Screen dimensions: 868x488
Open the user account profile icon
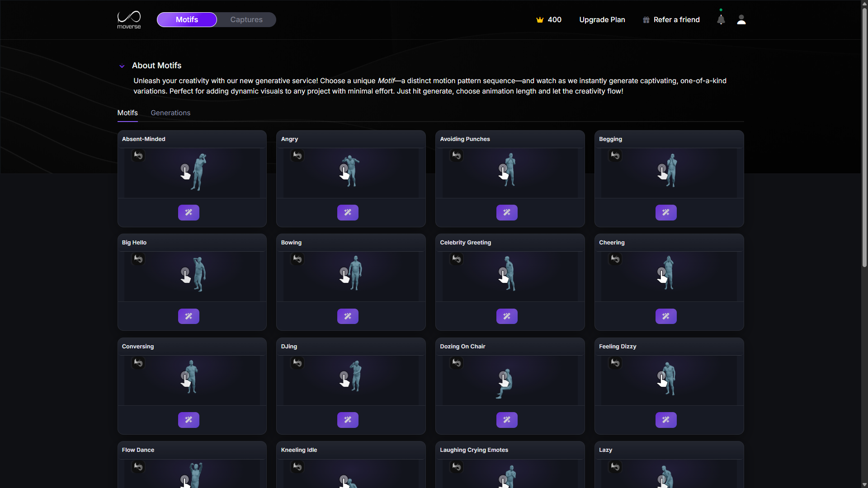(x=741, y=19)
